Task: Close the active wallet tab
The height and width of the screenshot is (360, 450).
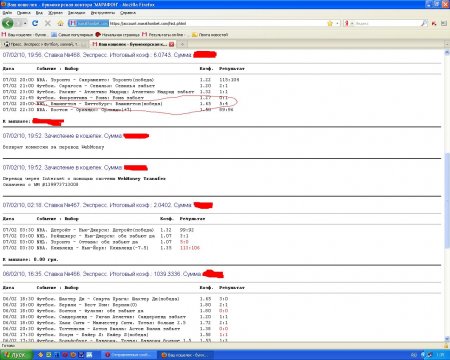Action: 172,44
